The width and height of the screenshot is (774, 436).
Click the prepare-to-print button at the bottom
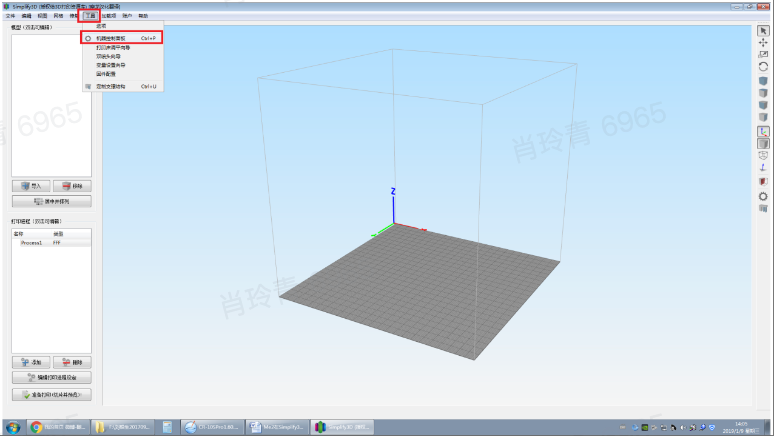click(52, 394)
